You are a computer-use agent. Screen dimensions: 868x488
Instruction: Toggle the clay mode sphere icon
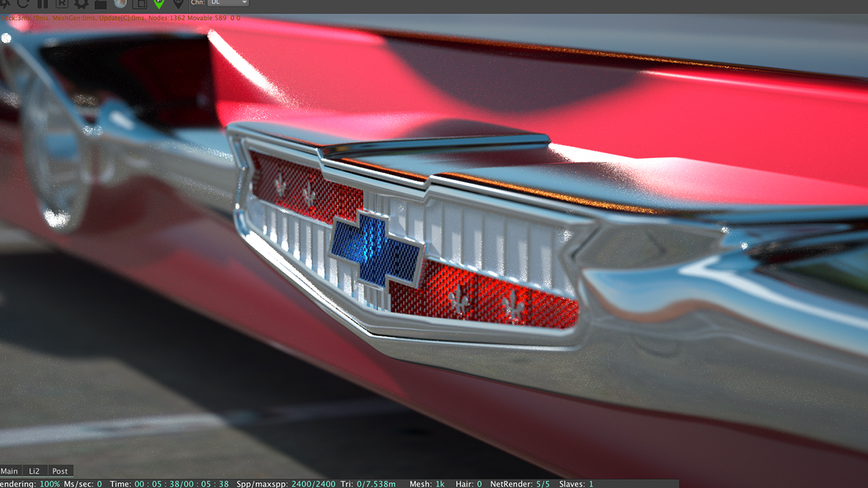coord(120,3)
